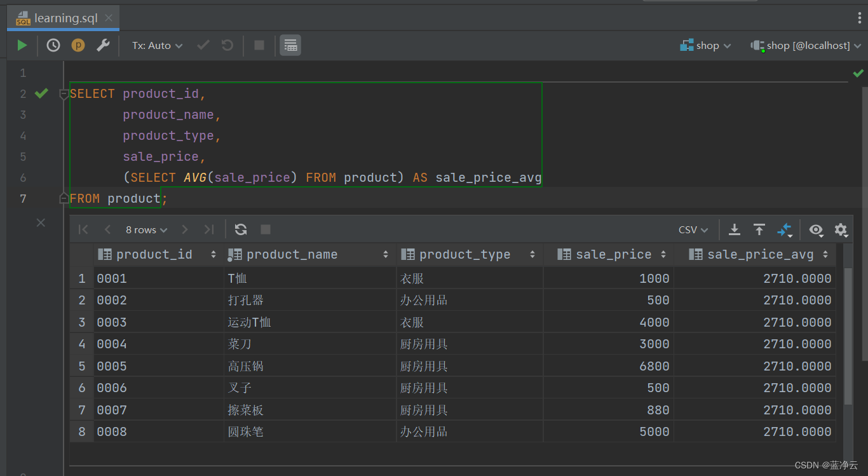Image resolution: width=868 pixels, height=476 pixels.
Task: Run the query with the green Execute button
Action: [x=22, y=45]
